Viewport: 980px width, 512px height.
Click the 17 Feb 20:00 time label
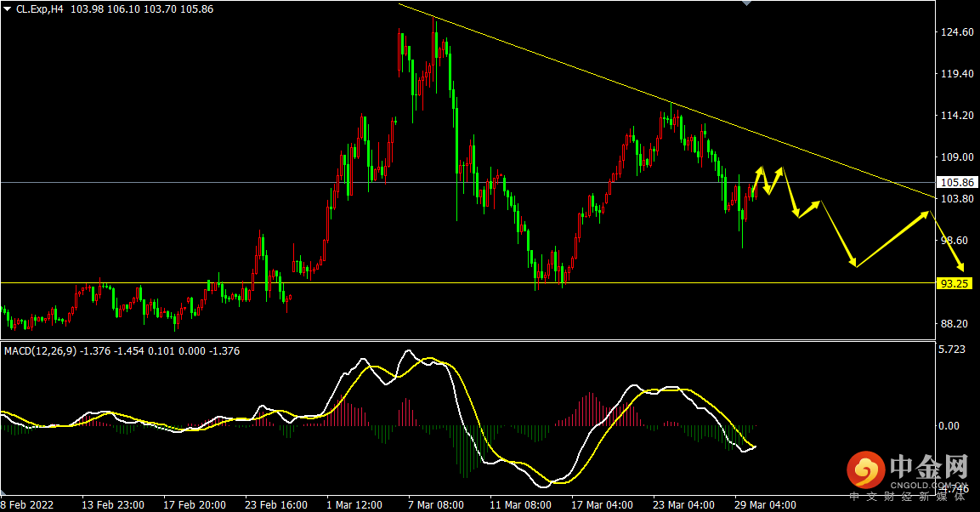coord(195,504)
